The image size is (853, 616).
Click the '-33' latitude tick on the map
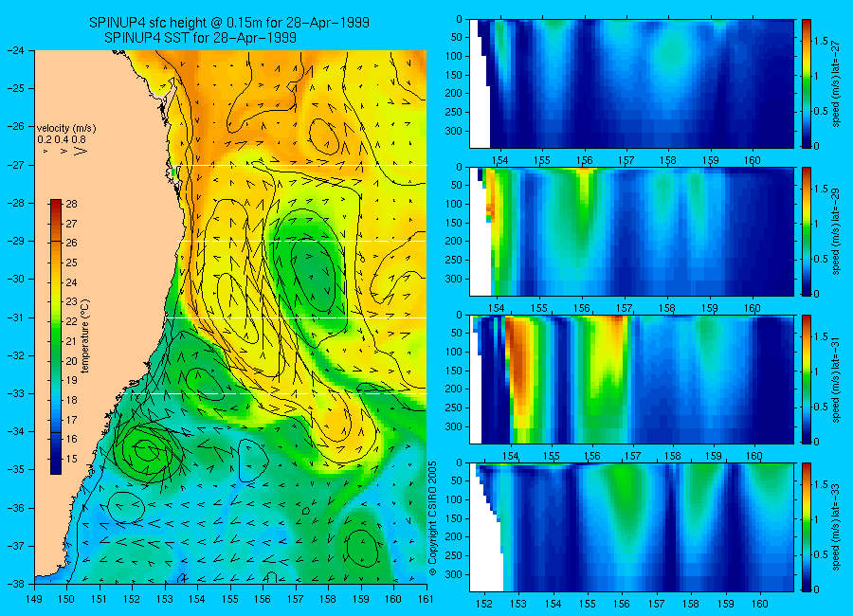coord(16,393)
